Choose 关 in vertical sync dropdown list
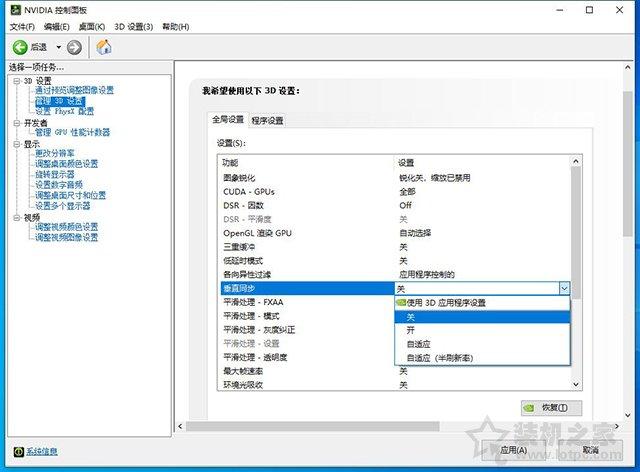The width and height of the screenshot is (640, 472). pyautogui.click(x=482, y=317)
